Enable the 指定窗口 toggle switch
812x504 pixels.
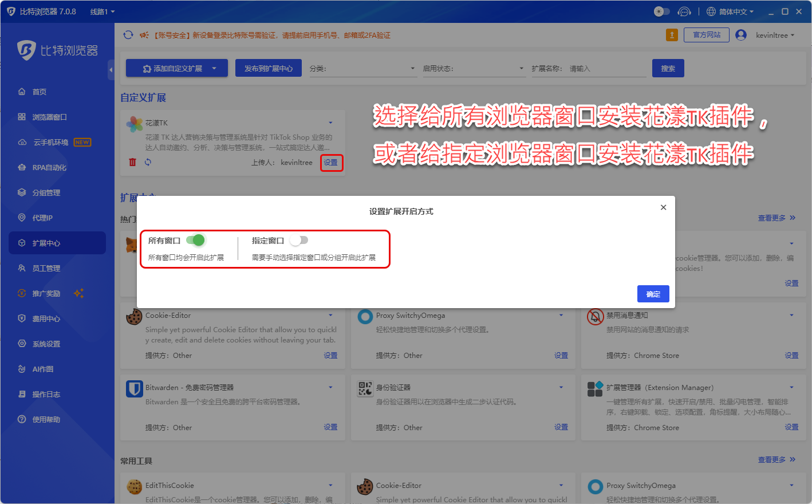(x=299, y=240)
